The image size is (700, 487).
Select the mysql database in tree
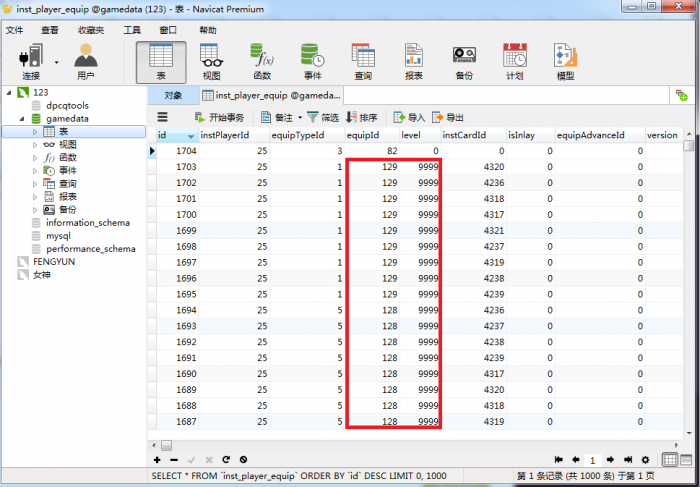pyautogui.click(x=58, y=236)
